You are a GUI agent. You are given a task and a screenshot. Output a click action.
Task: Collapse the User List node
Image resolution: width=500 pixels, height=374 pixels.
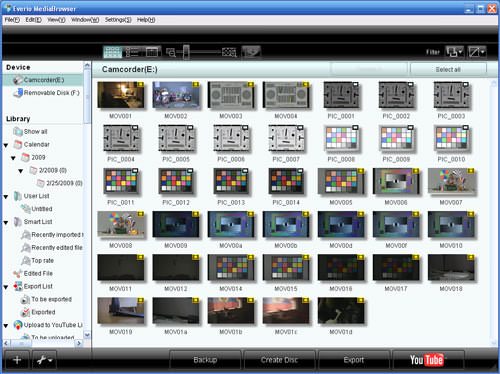[x=6, y=197]
